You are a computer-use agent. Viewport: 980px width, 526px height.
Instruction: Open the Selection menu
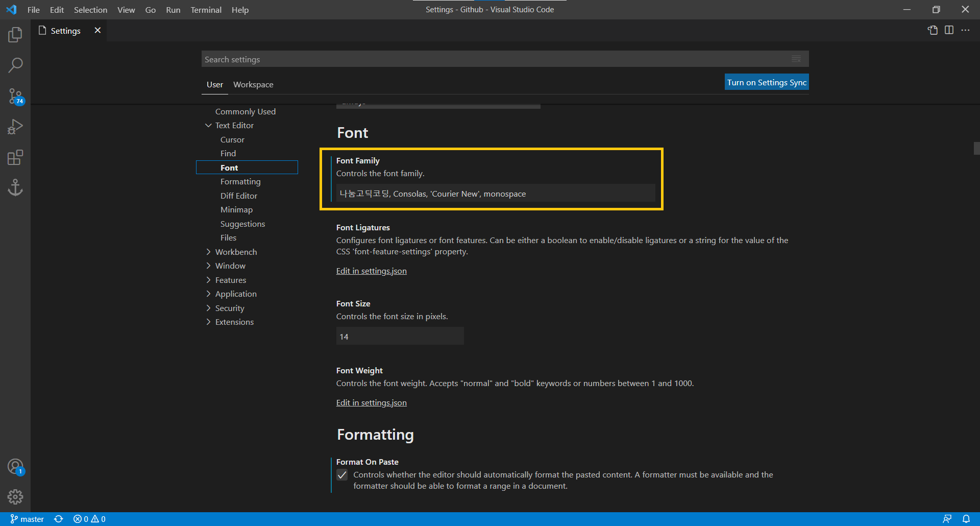tap(90, 10)
